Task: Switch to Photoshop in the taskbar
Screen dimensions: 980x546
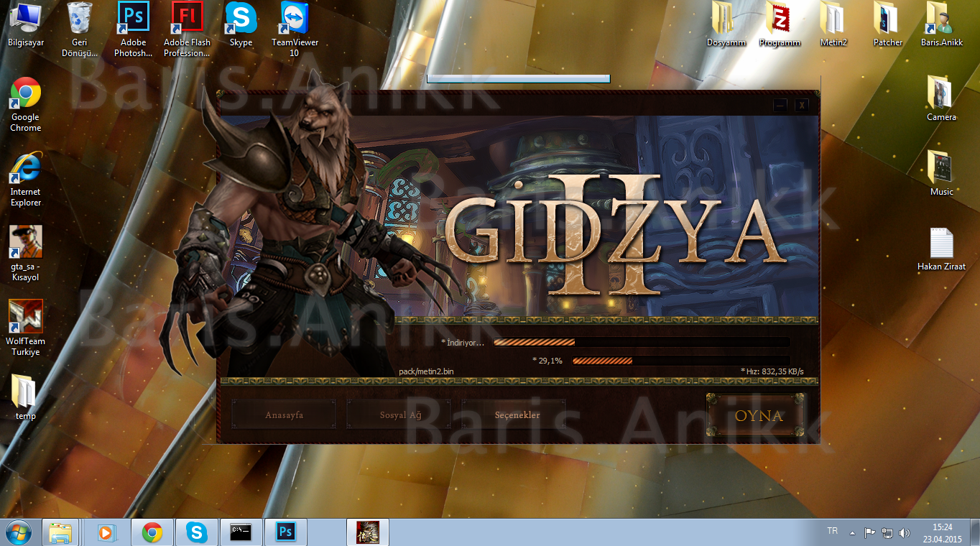Action: coord(286,532)
